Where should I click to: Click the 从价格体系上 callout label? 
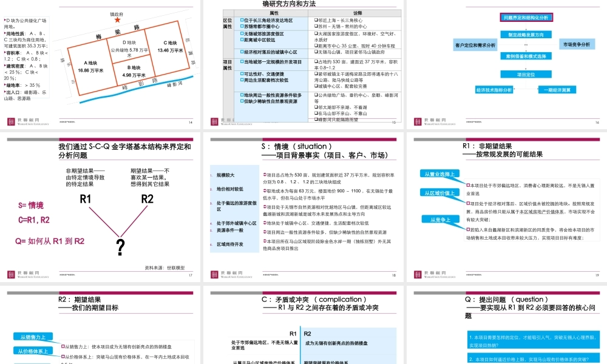click(33, 351)
